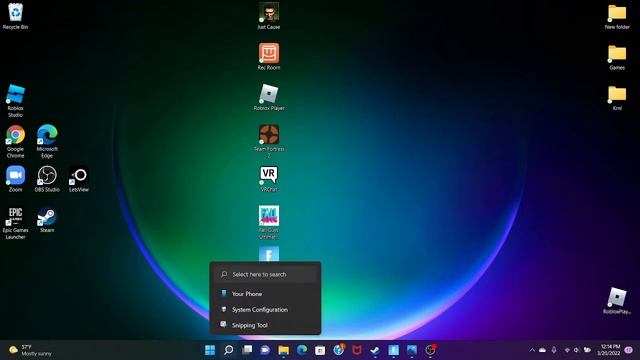Open Task View from the taskbar
The image size is (640, 360).
[247, 350]
